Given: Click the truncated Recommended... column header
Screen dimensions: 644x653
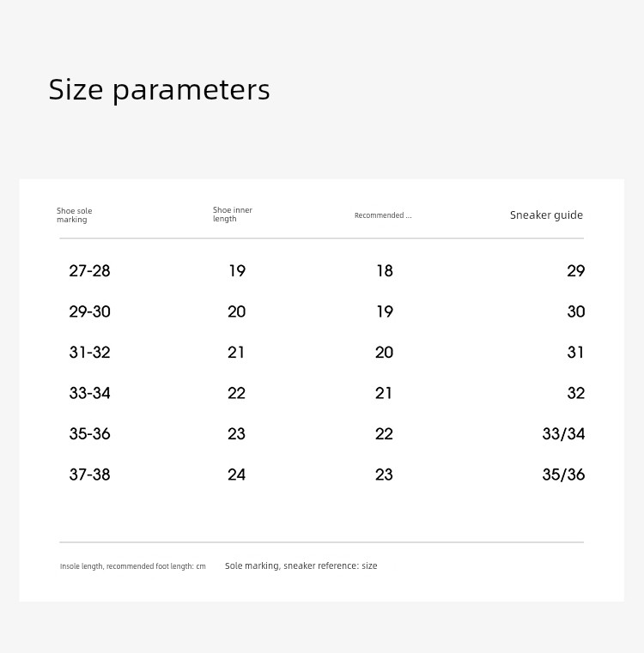Looking at the screenshot, I should 383,215.
